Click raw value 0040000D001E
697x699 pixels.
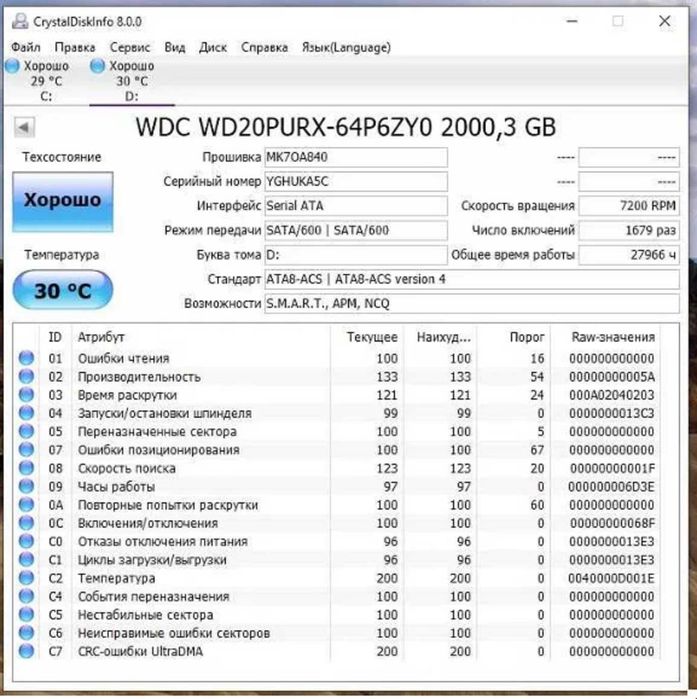(x=611, y=579)
